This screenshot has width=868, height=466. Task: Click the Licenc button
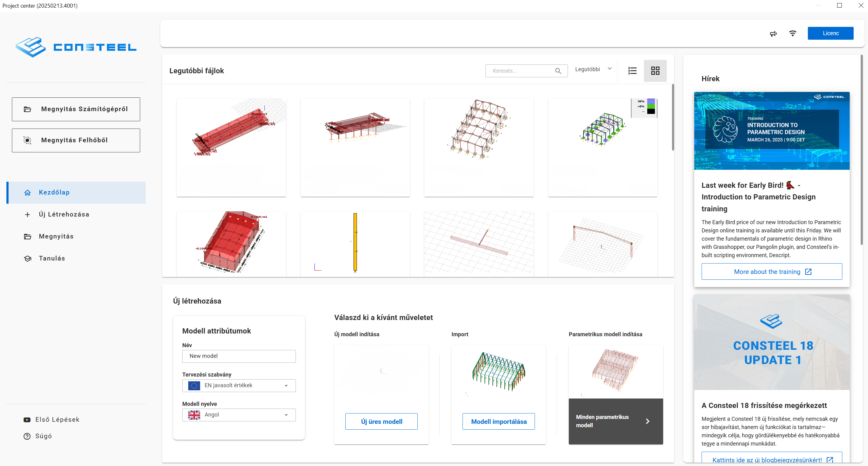coord(830,33)
